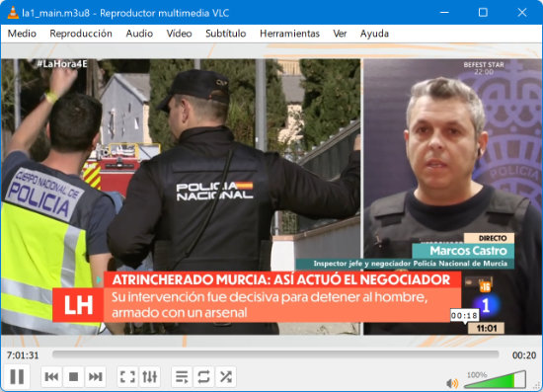
Task: Open the Herramientas menu
Action: pos(289,34)
